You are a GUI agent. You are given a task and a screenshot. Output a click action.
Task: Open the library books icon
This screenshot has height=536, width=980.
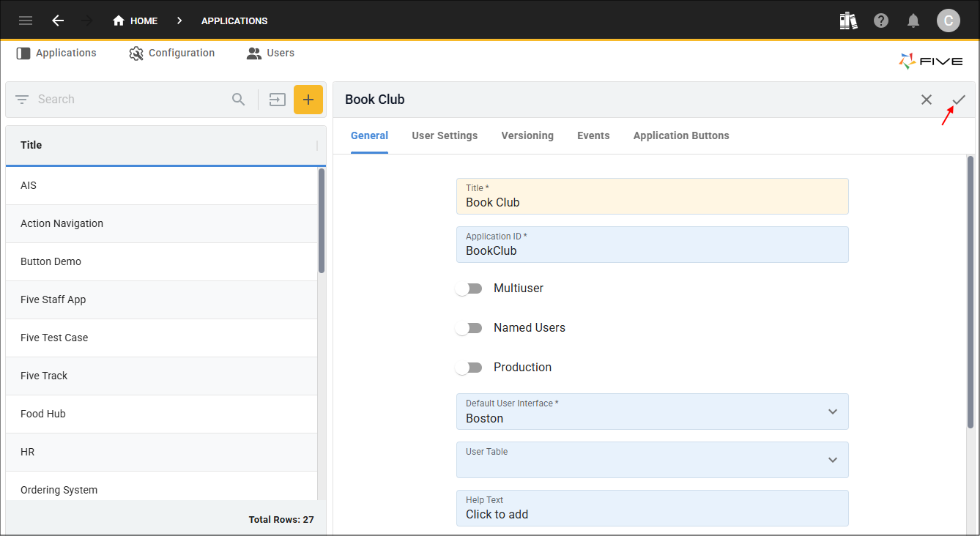(848, 21)
